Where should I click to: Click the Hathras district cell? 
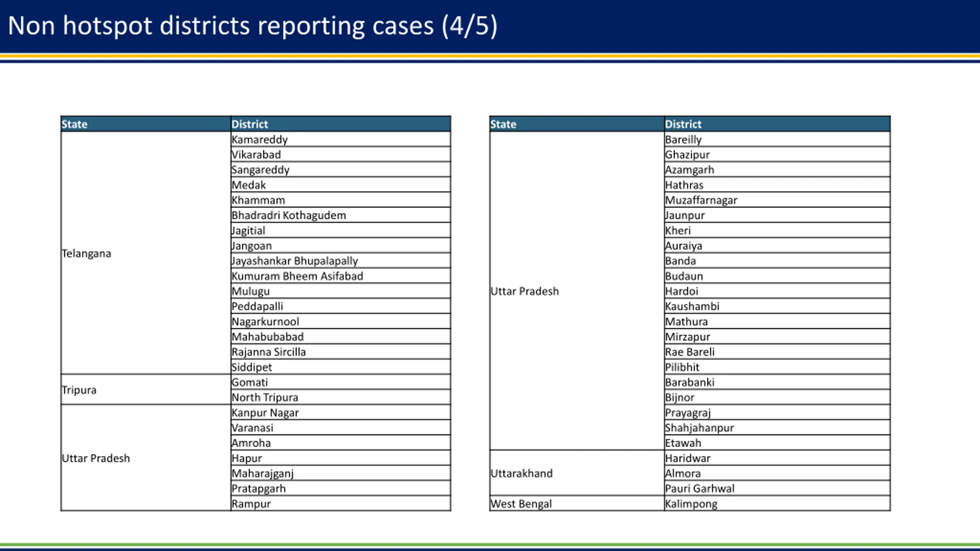777,185
